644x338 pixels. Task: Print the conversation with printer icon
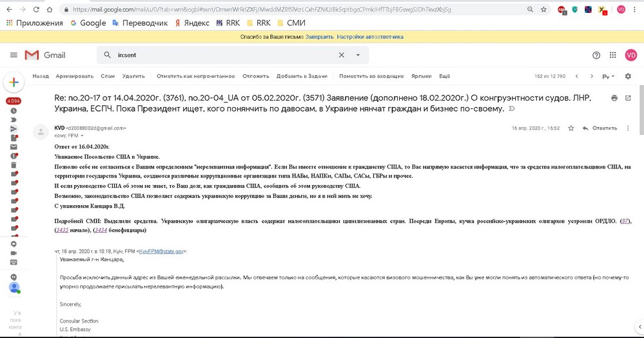pyautogui.click(x=614, y=98)
